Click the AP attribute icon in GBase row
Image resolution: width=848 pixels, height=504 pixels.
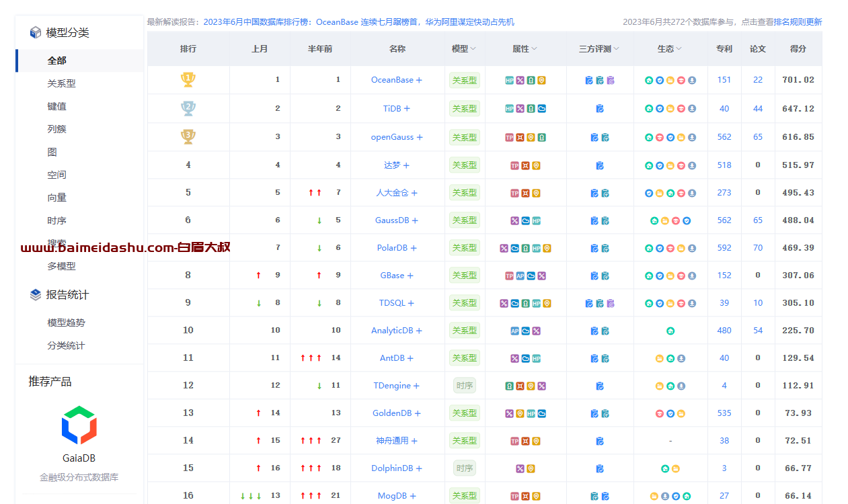pos(520,276)
